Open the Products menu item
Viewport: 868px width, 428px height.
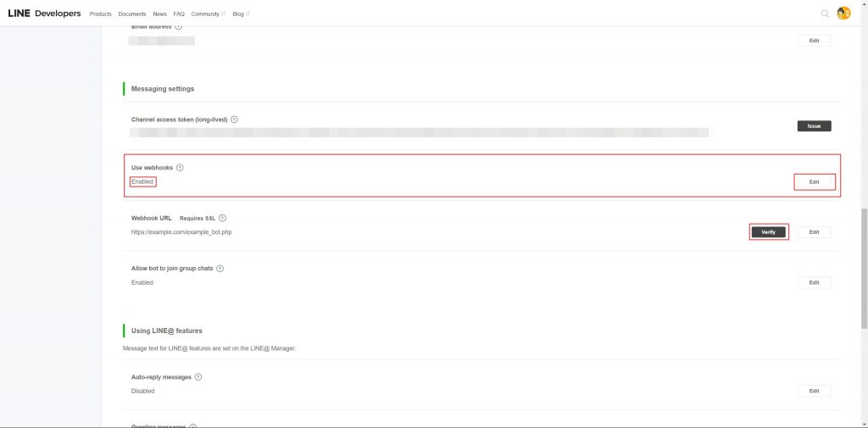tap(100, 14)
